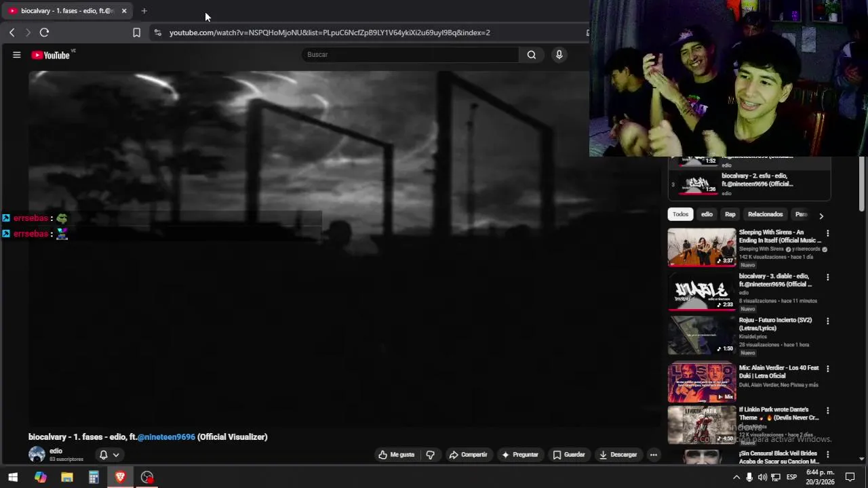
Task: Open options menu for Sleeping With Sirens video
Action: 827,233
